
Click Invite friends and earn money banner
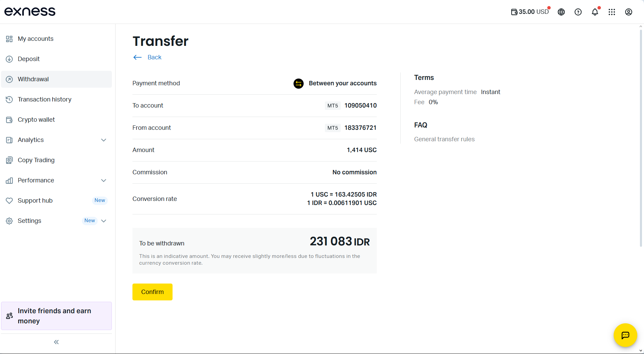56,316
